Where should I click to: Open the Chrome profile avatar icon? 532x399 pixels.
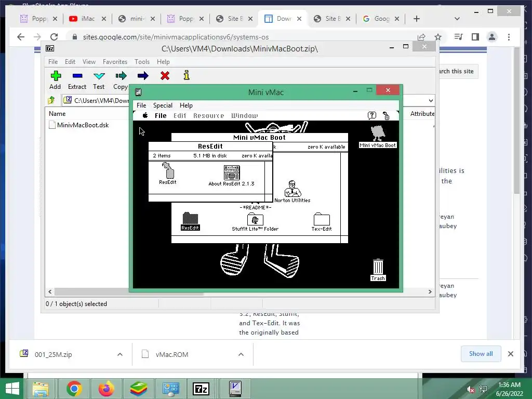(492, 37)
